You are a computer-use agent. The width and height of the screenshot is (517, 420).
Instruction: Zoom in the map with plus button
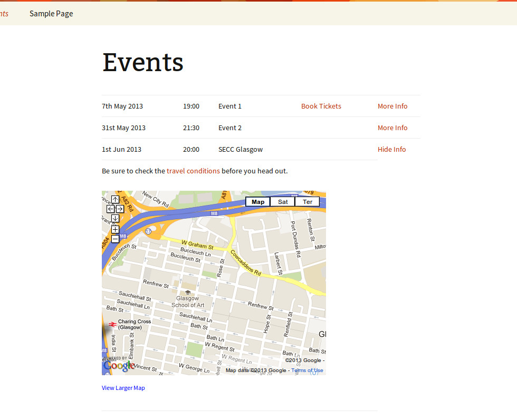115,229
